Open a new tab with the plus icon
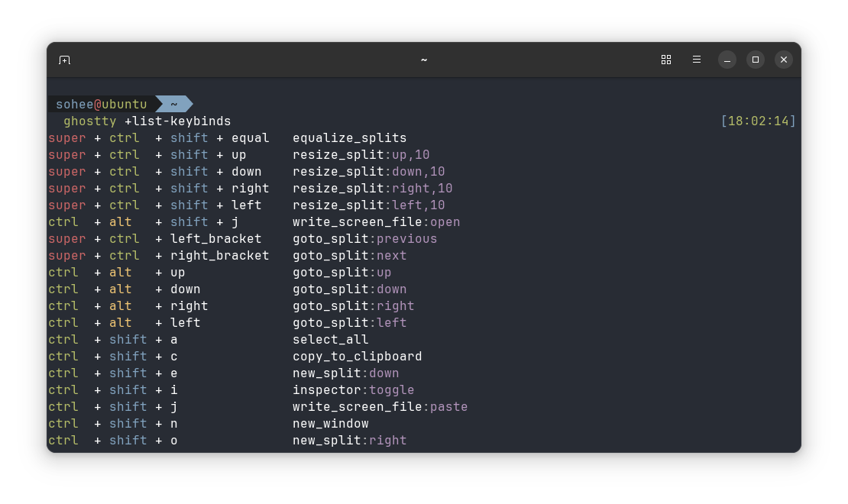 (64, 59)
